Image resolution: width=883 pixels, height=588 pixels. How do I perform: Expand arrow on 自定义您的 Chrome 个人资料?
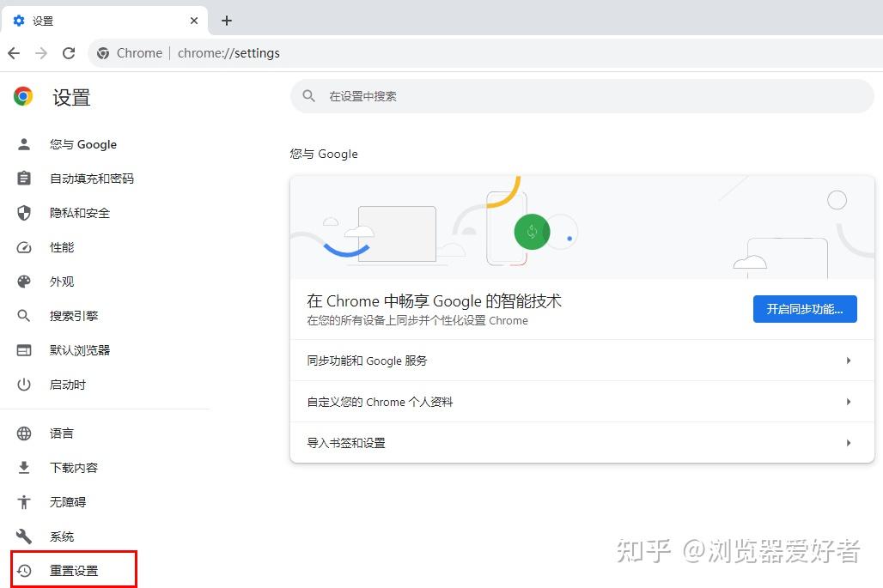point(848,402)
